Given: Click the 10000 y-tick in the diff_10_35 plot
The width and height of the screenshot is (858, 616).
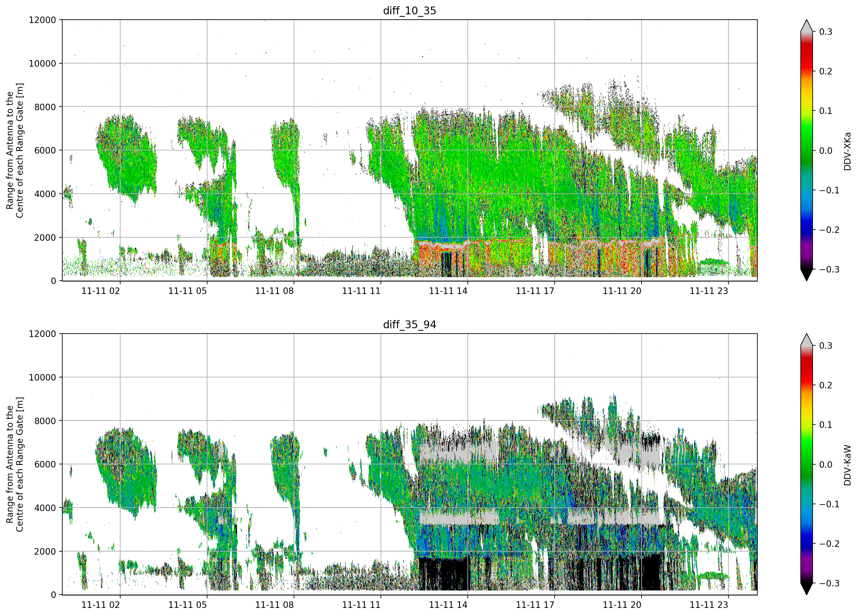Looking at the screenshot, I should 42,64.
